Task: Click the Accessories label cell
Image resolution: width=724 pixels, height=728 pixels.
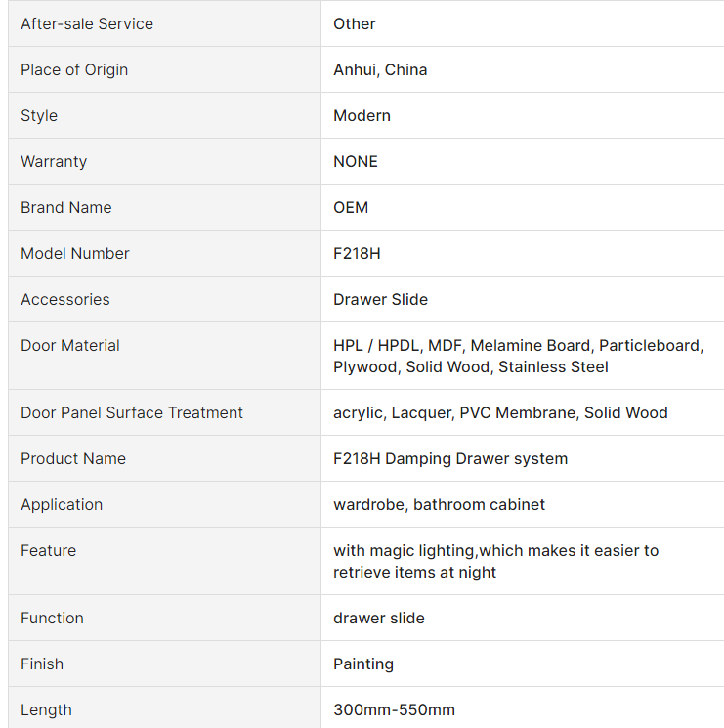Action: pos(164,299)
